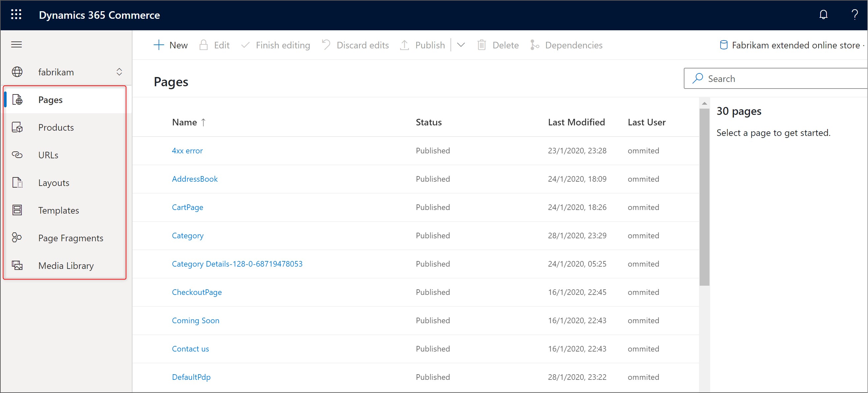Viewport: 868px width, 393px height.
Task: Click the Media Library sidebar icon
Action: 17,265
